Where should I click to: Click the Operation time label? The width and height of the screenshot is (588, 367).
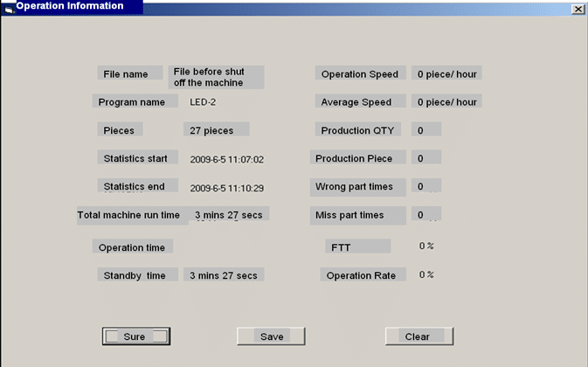coord(133,246)
